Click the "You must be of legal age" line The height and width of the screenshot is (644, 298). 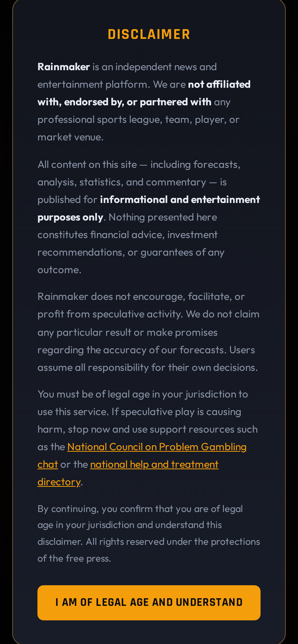point(143,394)
